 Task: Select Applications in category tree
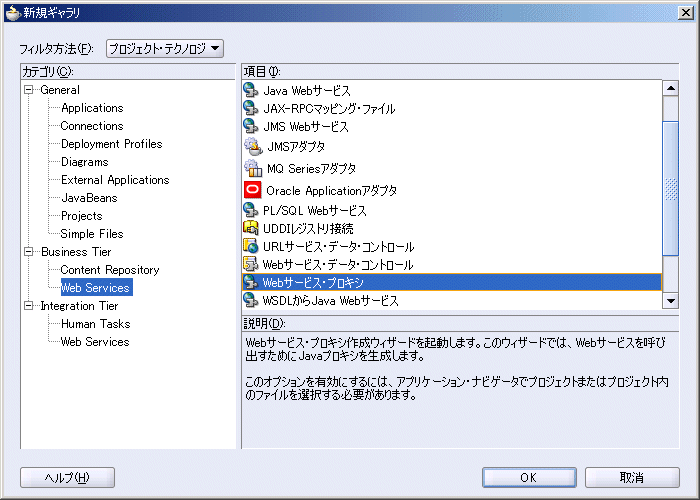[92, 108]
